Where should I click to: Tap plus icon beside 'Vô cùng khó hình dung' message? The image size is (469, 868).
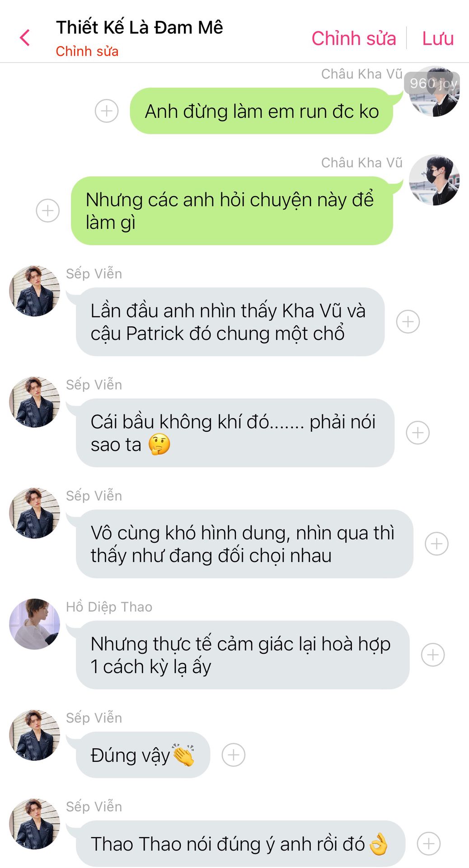437,544
